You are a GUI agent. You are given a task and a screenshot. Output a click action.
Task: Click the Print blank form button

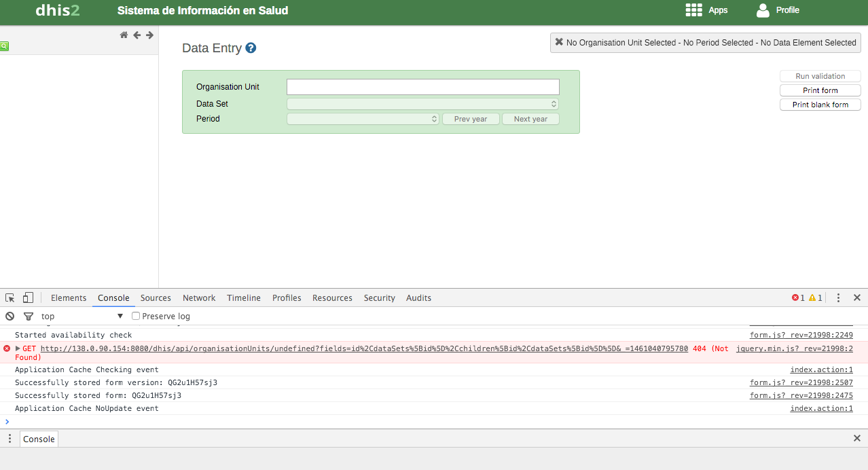[x=820, y=105]
